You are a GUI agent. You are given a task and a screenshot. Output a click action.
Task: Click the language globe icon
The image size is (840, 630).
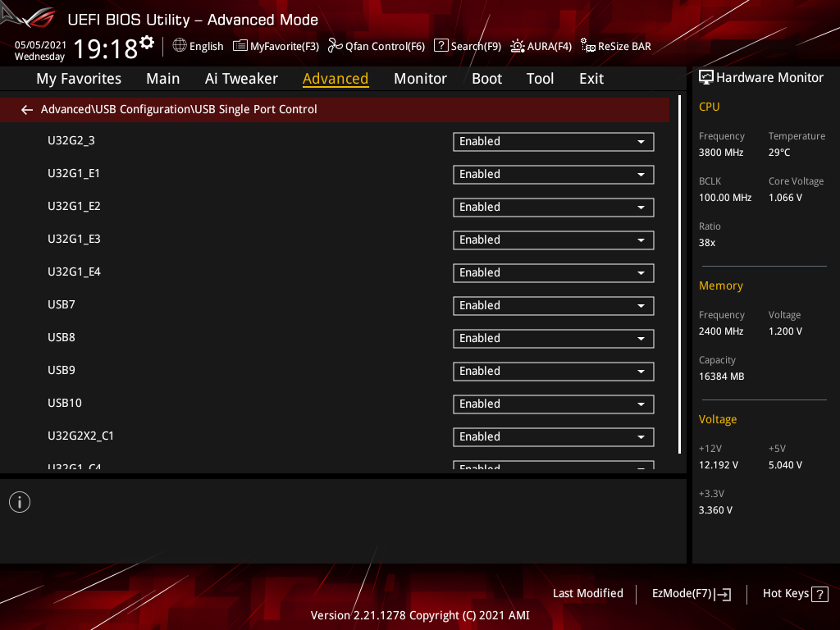[x=180, y=46]
